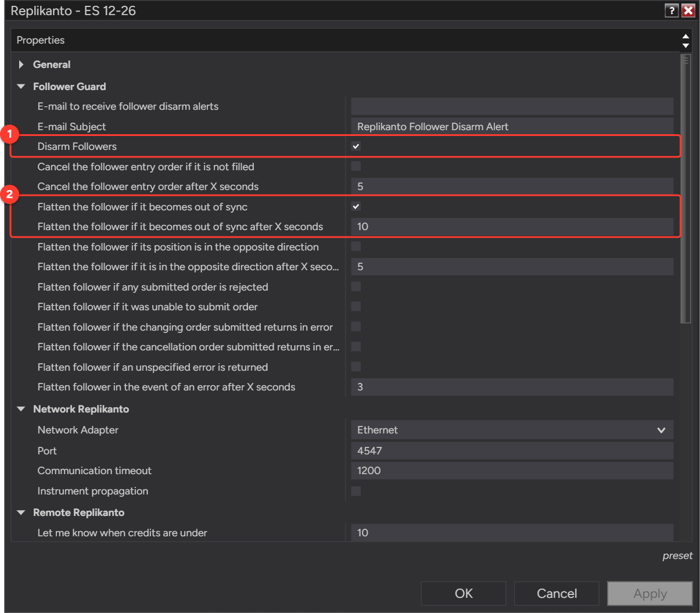Select the Network Adapter label
The width and height of the screenshot is (700, 613).
pos(78,430)
